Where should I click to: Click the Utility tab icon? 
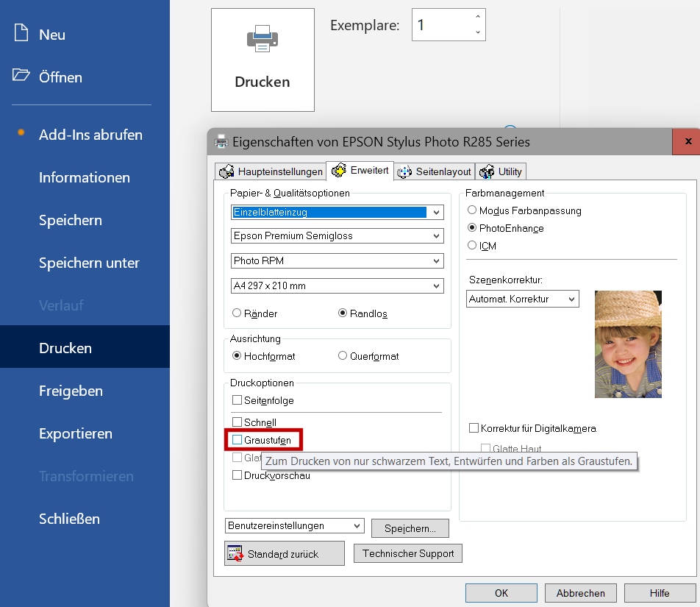487,171
